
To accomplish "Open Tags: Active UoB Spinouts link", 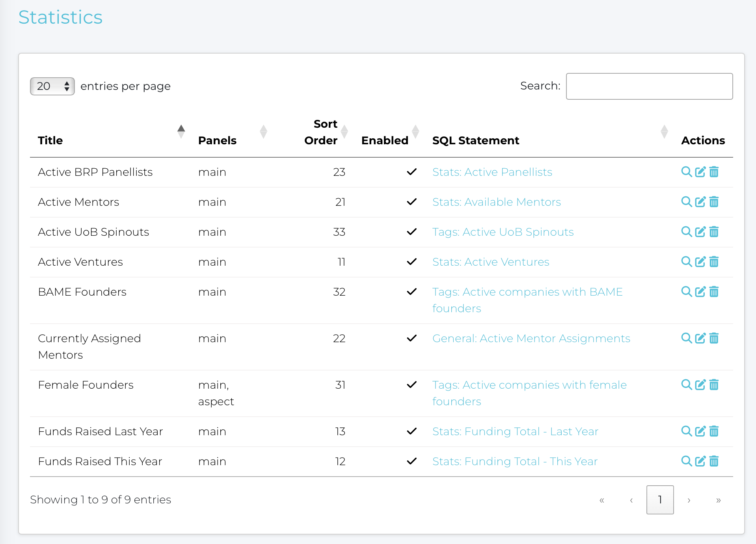I will click(x=503, y=232).
